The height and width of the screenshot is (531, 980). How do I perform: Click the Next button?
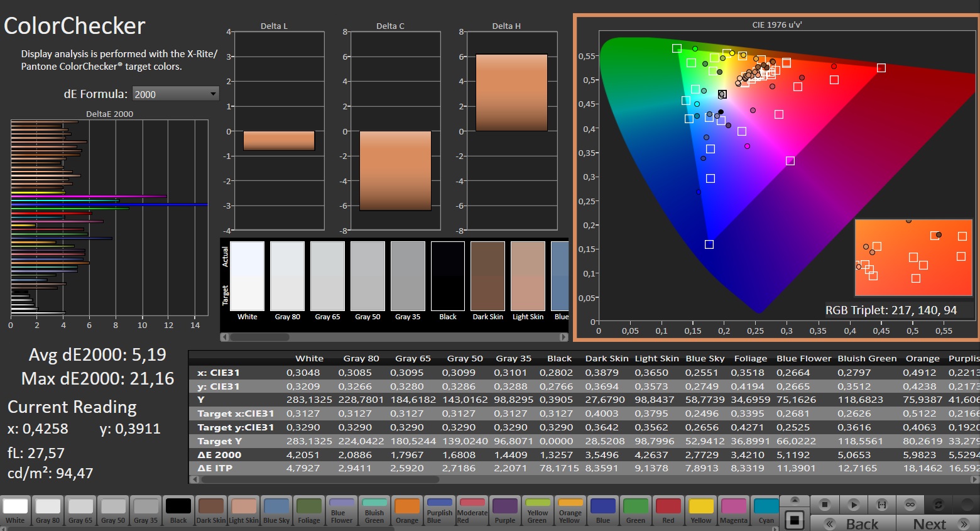(938, 523)
